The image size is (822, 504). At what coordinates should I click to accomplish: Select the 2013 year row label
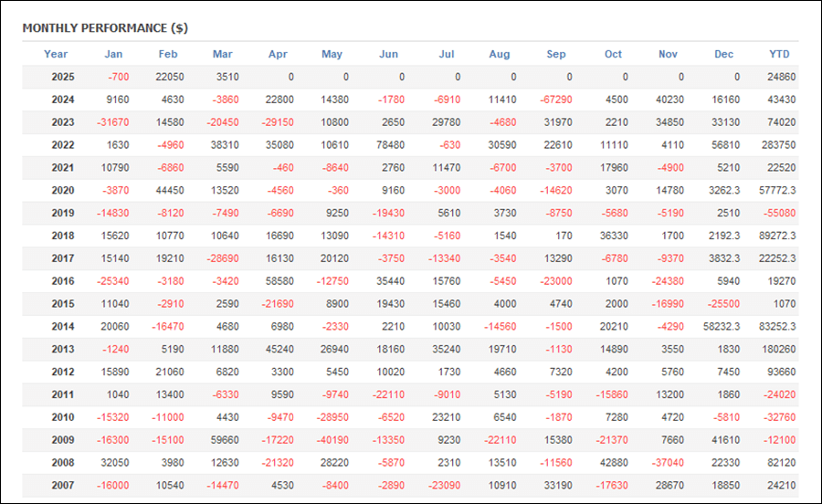click(x=63, y=350)
